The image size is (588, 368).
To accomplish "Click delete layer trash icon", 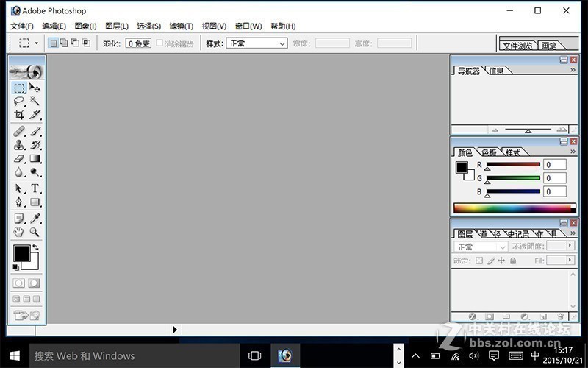I will coord(560,316).
